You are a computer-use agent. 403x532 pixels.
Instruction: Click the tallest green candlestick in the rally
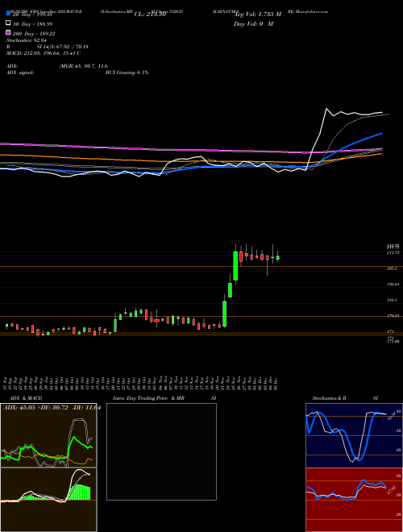coord(235,266)
